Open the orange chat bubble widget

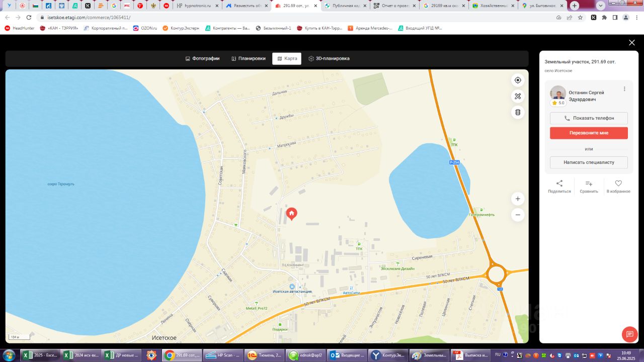point(629,334)
